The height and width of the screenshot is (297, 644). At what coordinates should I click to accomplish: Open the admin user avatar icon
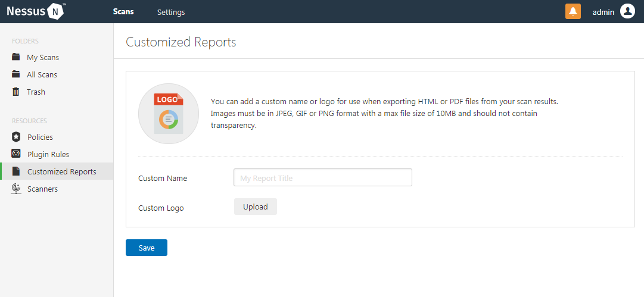(x=627, y=11)
